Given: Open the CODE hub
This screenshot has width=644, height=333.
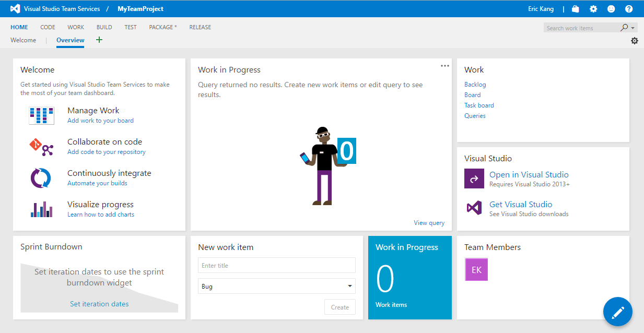Looking at the screenshot, I should [x=48, y=27].
